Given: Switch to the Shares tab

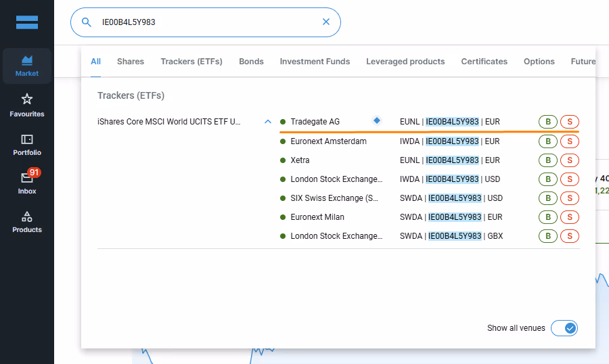Looking at the screenshot, I should tap(131, 62).
